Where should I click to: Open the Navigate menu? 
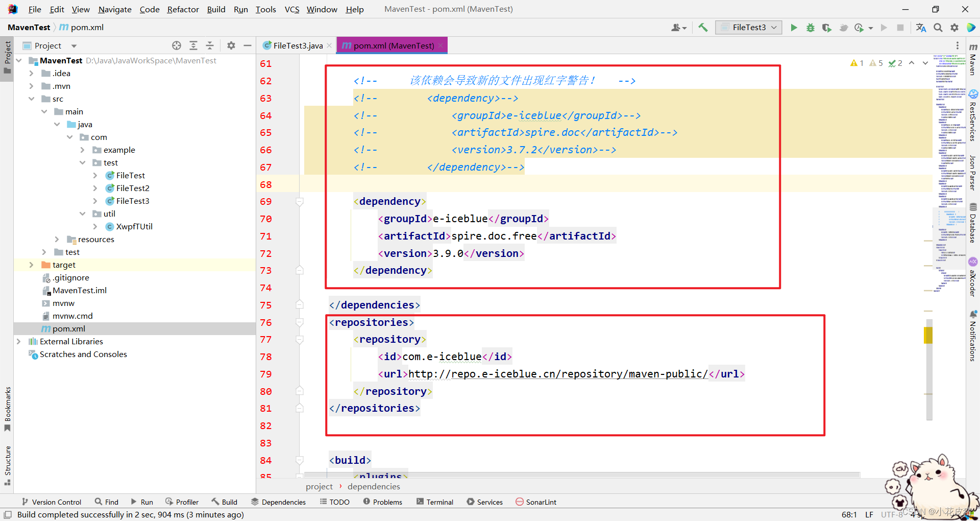[x=115, y=9]
